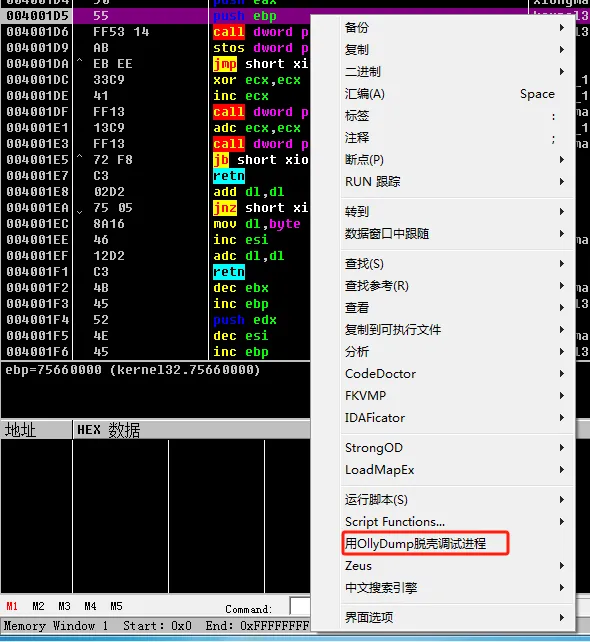Viewport: 590px width, 642px height.
Task: Select hex bytes 72 F8
Action: click(113, 160)
